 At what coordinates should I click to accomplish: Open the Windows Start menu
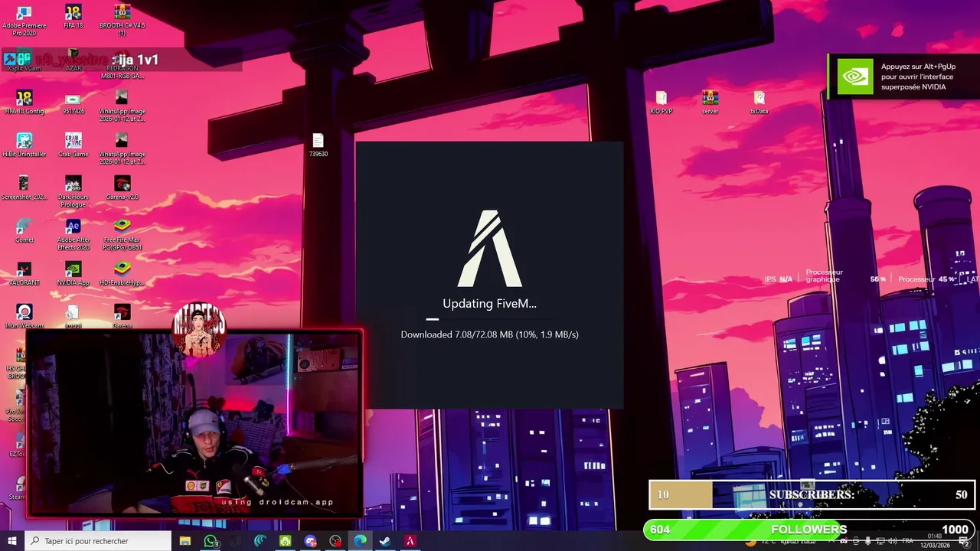(11, 541)
